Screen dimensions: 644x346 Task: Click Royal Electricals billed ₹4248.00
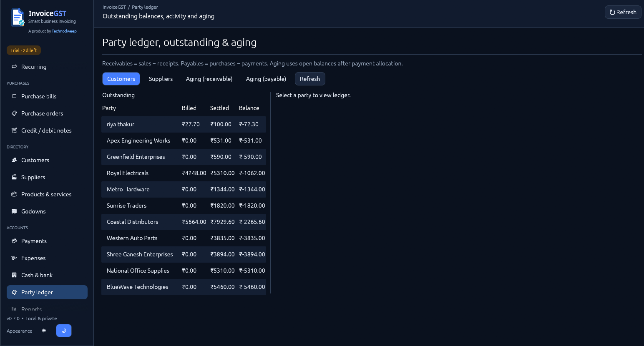point(194,173)
